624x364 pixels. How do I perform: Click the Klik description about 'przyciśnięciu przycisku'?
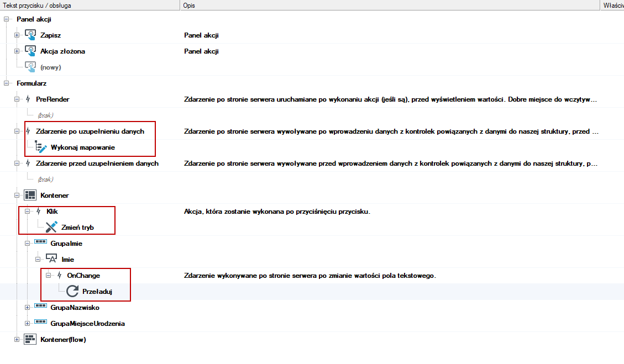point(277,211)
